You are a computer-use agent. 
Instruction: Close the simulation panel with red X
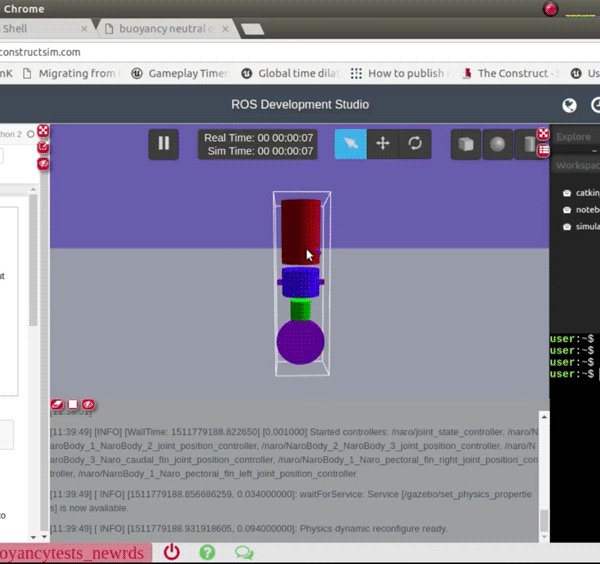coord(543,134)
